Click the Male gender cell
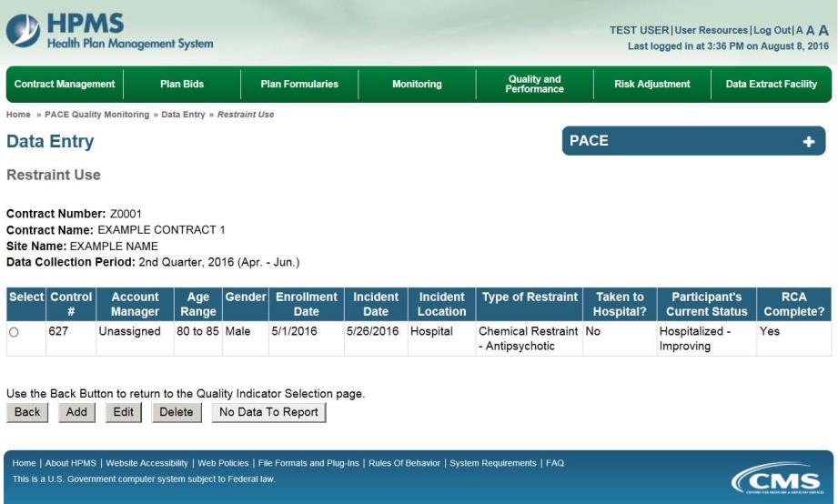838x504 pixels. (x=246, y=338)
